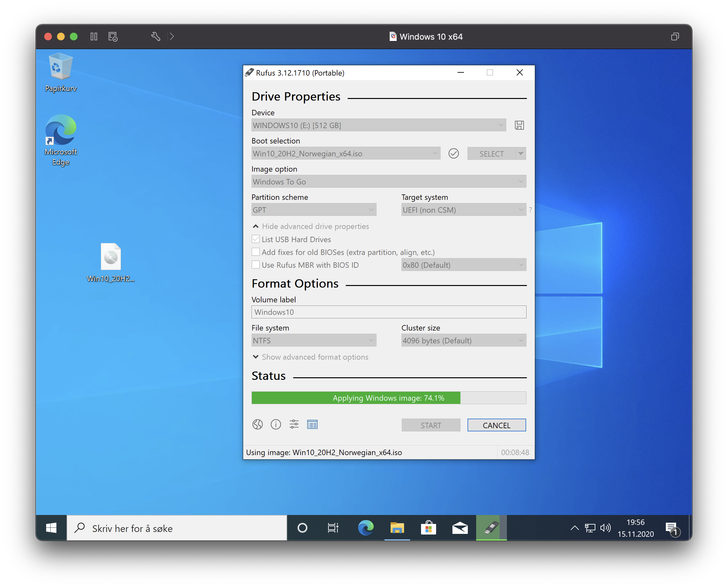Image resolution: width=728 pixels, height=588 pixels.
Task: Open Partition scheme GPT dropdown
Action: 313,210
